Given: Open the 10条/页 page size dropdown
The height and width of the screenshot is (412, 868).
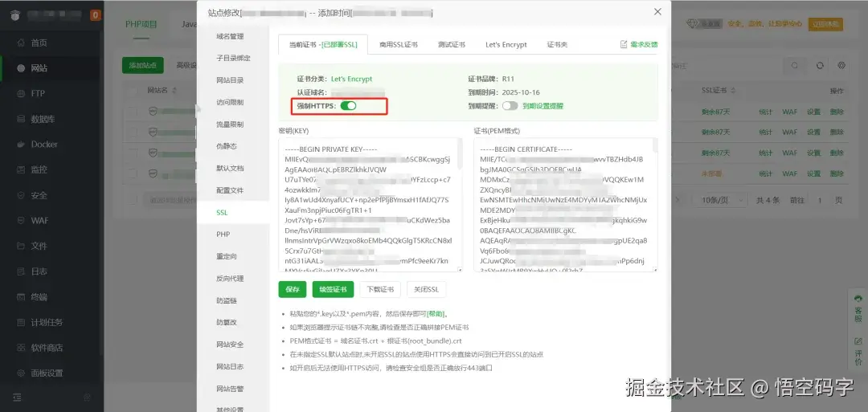Looking at the screenshot, I should pos(723,200).
